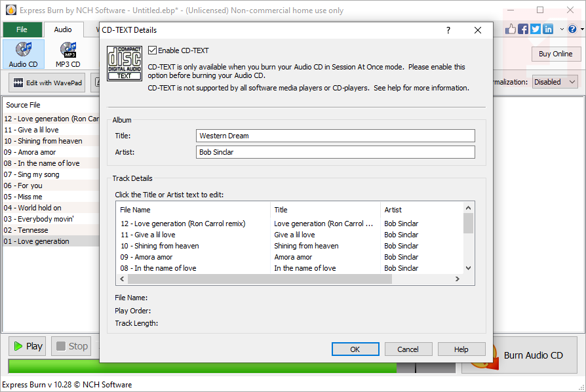The width and height of the screenshot is (586, 392).
Task: Expand the social sharing more arrow
Action: click(x=561, y=29)
